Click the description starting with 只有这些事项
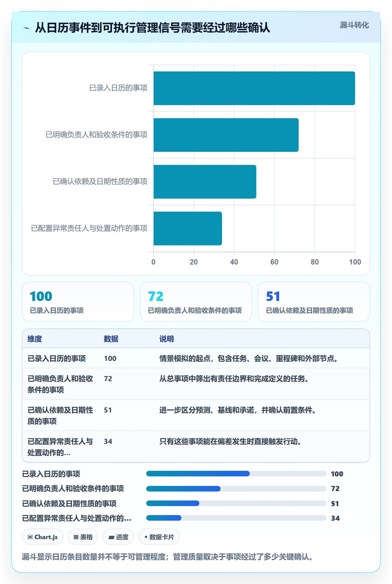The image size is (392, 584). coord(230,441)
